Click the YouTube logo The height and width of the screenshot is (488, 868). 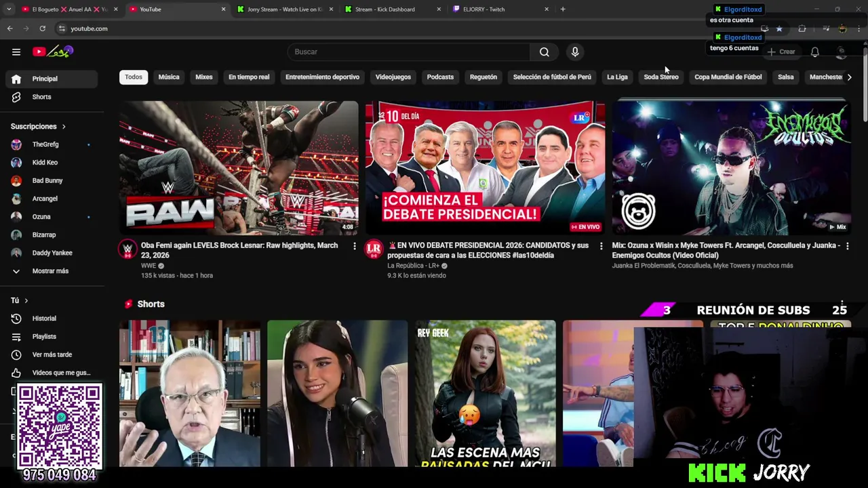tap(52, 52)
